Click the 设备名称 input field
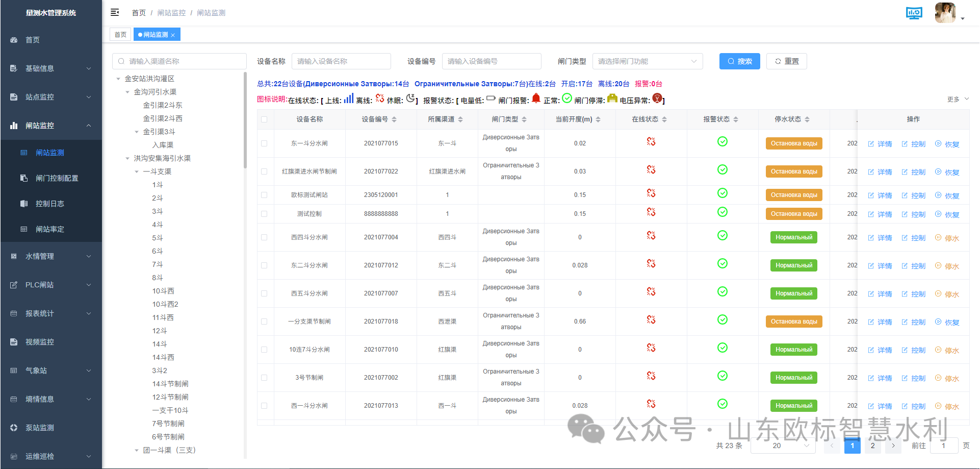 pyautogui.click(x=341, y=61)
